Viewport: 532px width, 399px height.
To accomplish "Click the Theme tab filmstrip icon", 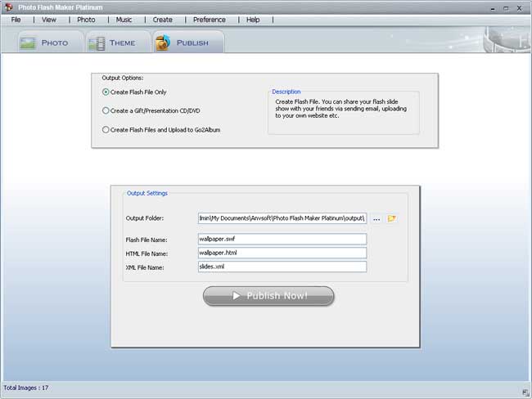I will [x=97, y=43].
